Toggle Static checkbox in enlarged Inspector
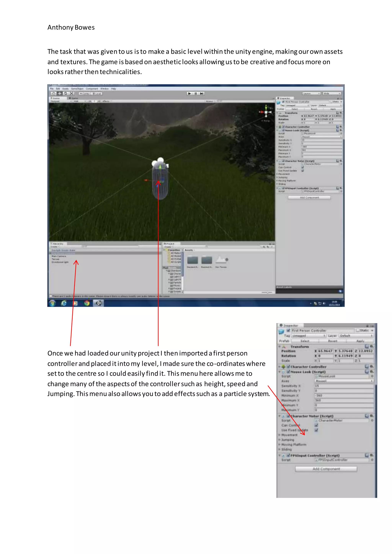This screenshot has height=554, width=392. 358,330
